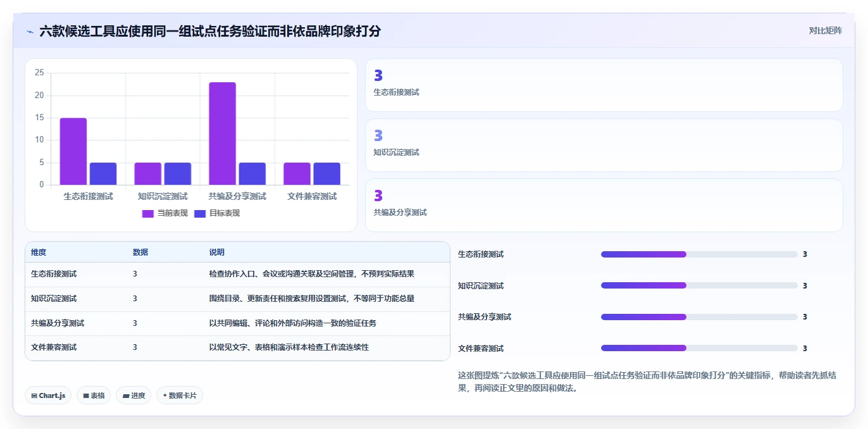This screenshot has height=429, width=868.
Task: Click the description starting 检查协作入口
Action: point(312,274)
